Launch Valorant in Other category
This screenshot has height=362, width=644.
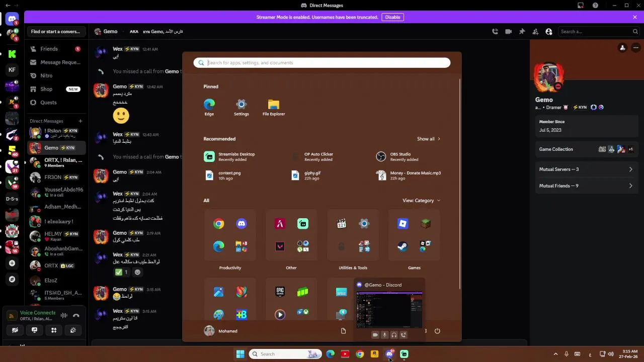coord(280,246)
